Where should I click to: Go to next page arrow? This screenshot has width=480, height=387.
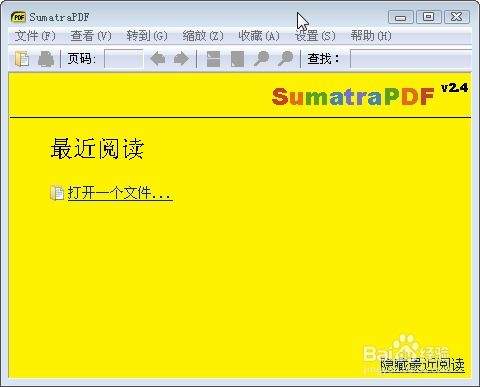181,59
